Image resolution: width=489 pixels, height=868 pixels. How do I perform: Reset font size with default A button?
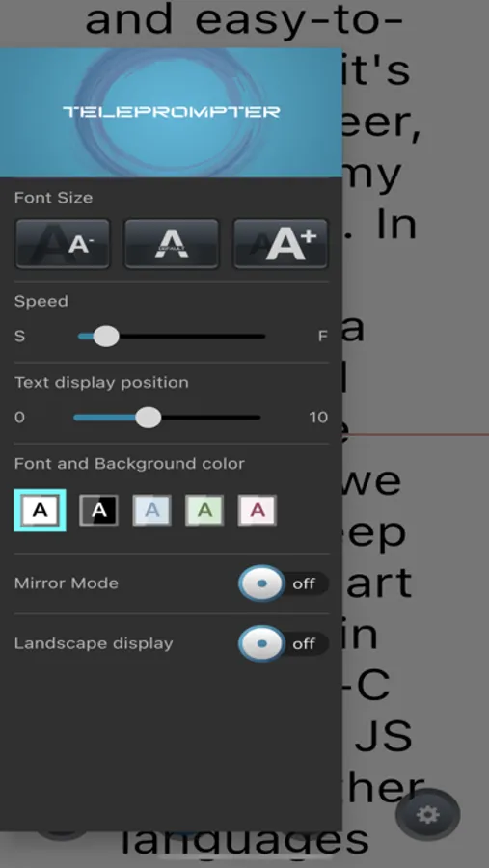172,244
